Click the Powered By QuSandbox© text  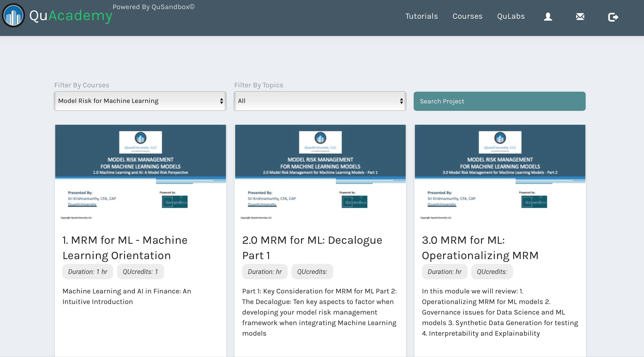(154, 7)
